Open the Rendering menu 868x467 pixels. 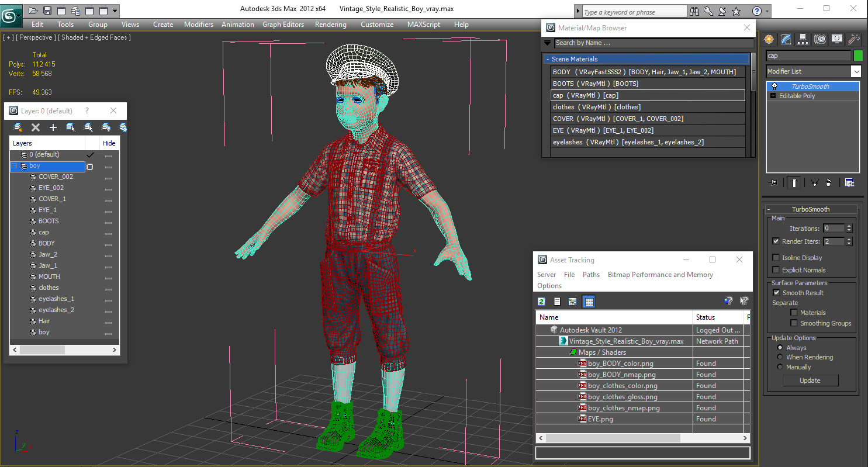click(x=330, y=25)
